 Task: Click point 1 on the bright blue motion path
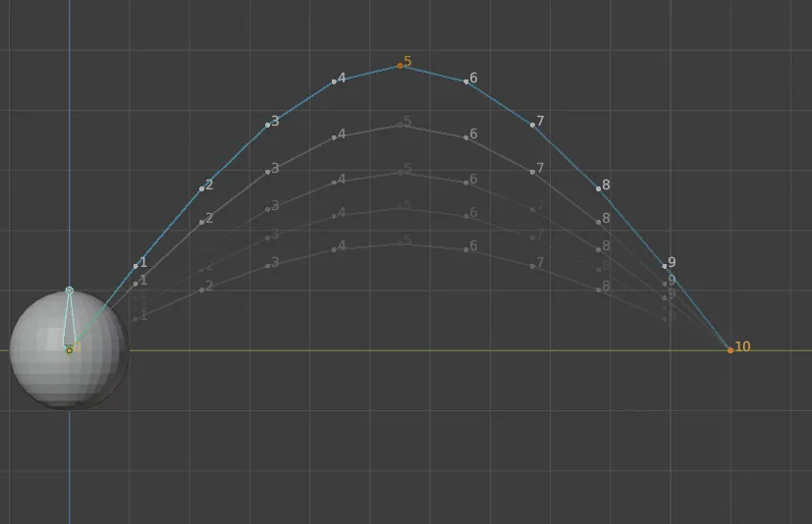pos(135,266)
